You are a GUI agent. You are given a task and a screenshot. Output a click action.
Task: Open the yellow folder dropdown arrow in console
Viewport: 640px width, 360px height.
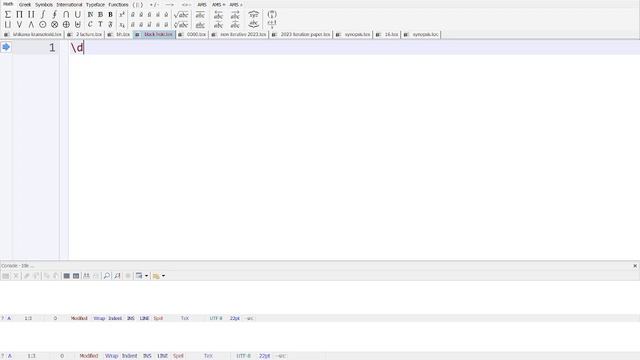163,276
